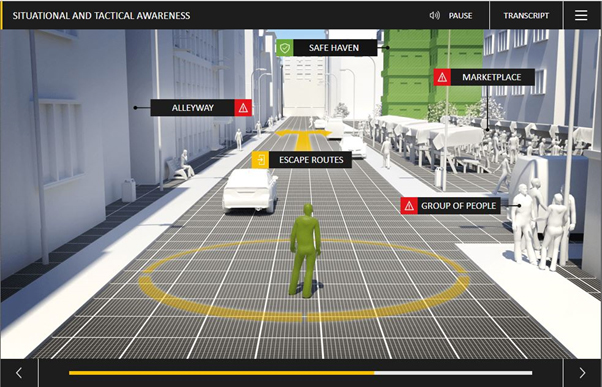Click the speaker audio icon
This screenshot has width=602, height=387.
click(x=435, y=15)
